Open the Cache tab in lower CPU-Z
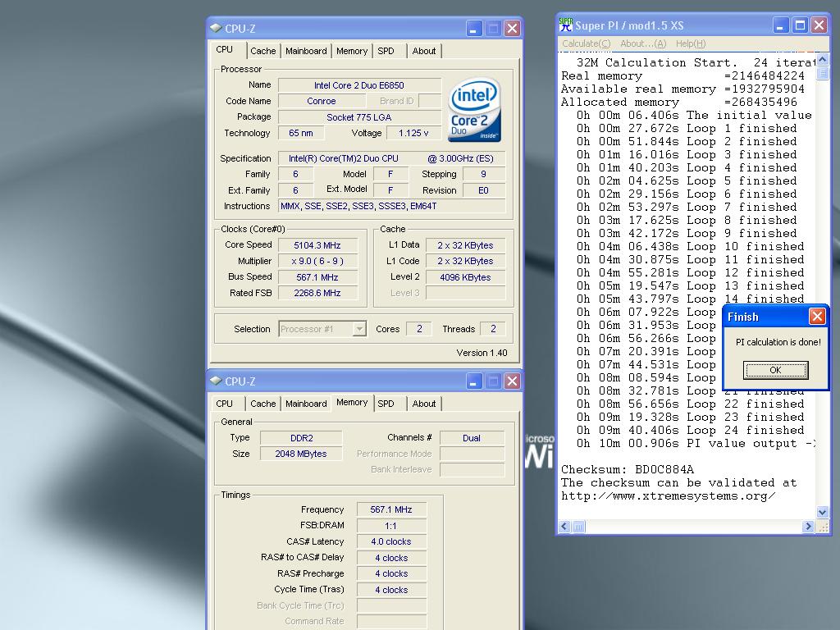840x630 pixels. coord(263,404)
